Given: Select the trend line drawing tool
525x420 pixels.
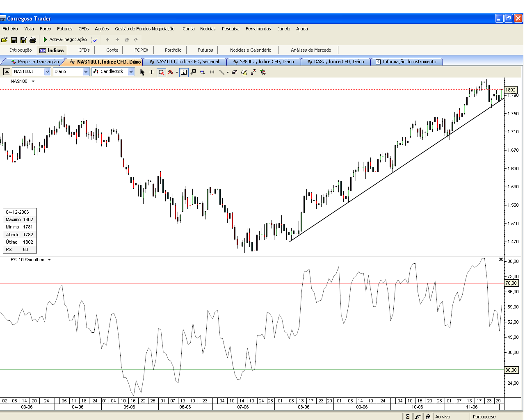Looking at the screenshot, I should 221,72.
